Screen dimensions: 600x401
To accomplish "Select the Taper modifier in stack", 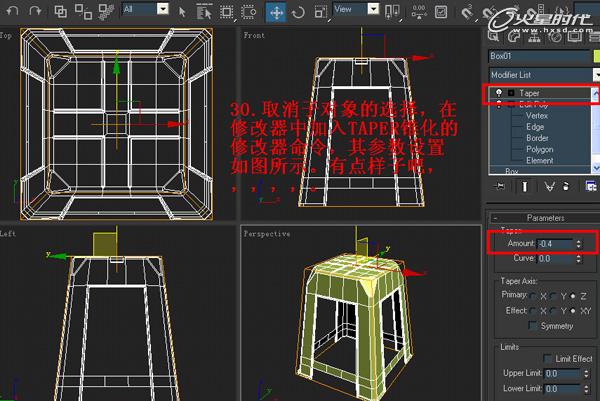I will click(x=529, y=93).
